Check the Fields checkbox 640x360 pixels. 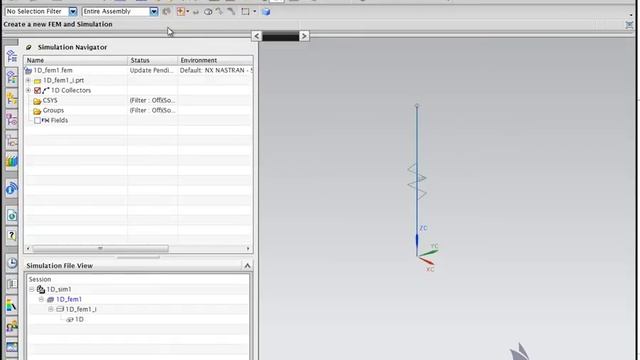tap(38, 120)
